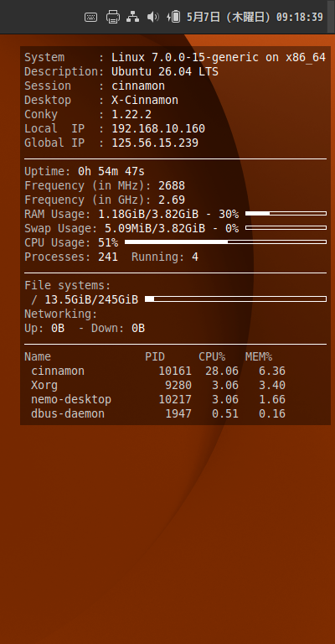Select the cinnamon process row
Screen dimensions: 335x644
click(x=158, y=371)
